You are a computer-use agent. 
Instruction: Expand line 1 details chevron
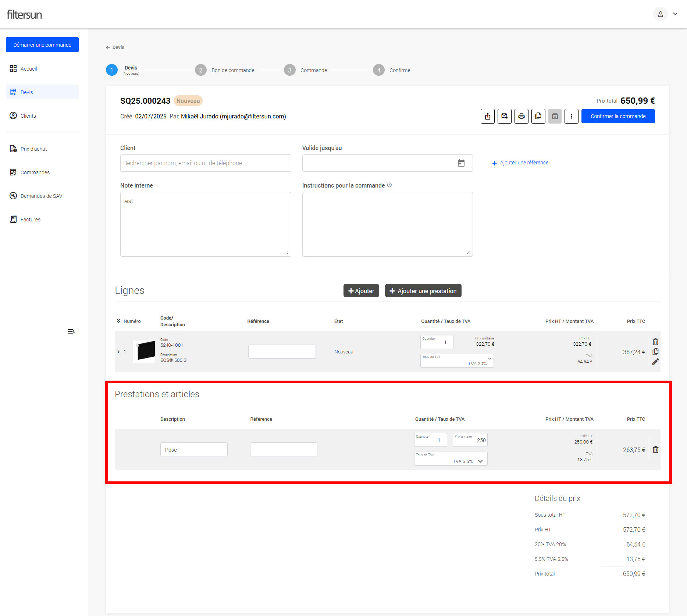[118, 352]
